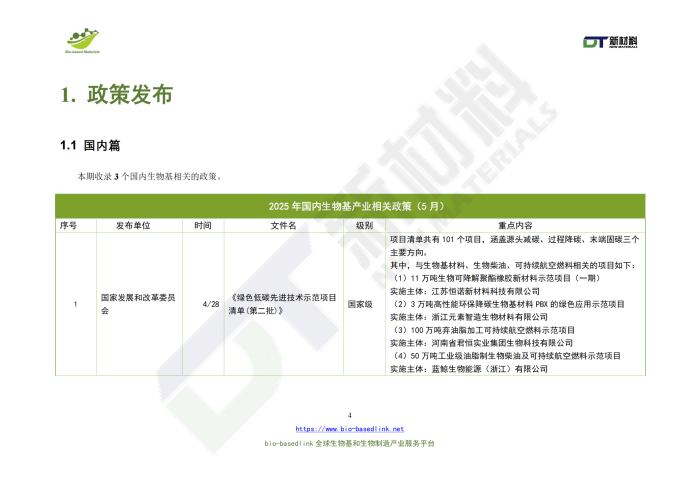Click the DT 新材料 logo
Screen dimensions: 700x494
coord(611,41)
